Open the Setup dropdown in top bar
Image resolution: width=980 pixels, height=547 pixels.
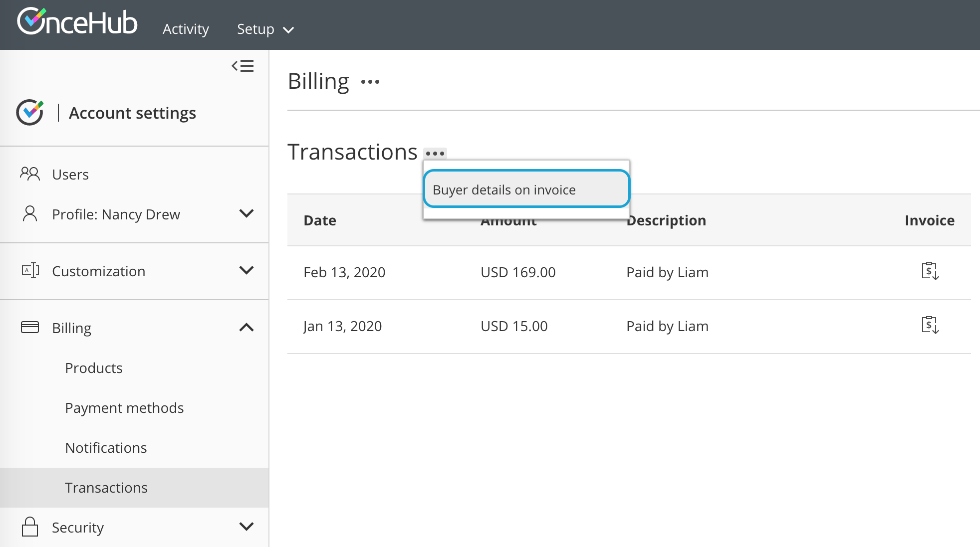pos(265,29)
